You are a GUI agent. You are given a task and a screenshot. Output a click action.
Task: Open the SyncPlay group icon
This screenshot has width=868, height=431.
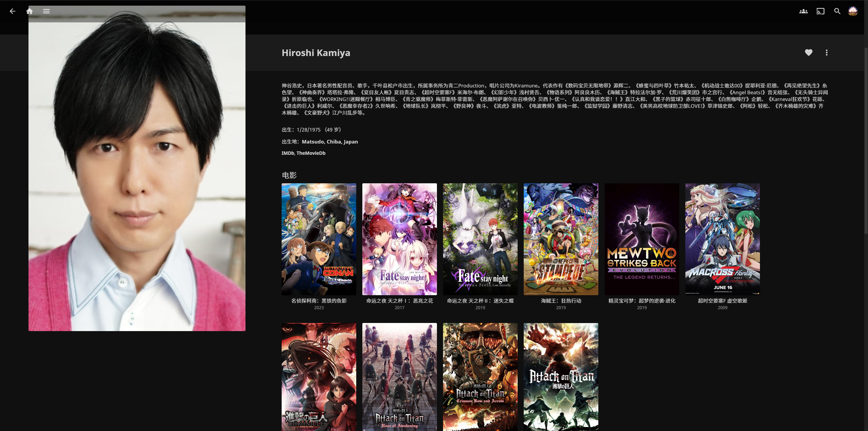coord(803,11)
